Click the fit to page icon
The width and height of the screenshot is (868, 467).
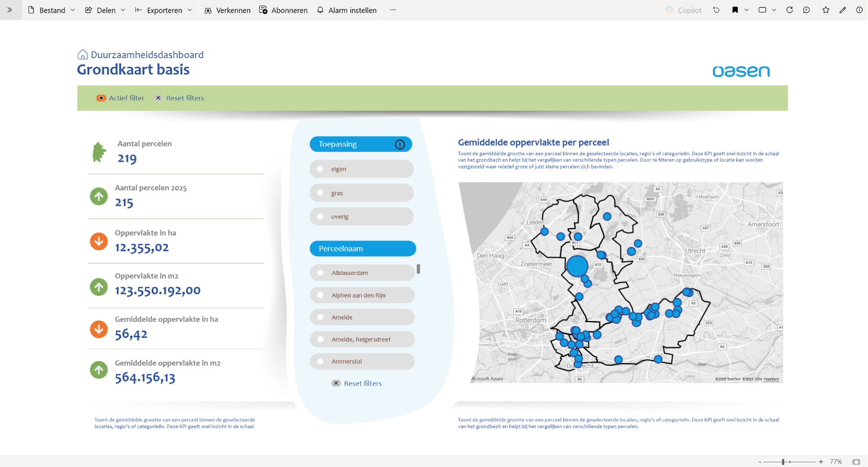[856, 462]
